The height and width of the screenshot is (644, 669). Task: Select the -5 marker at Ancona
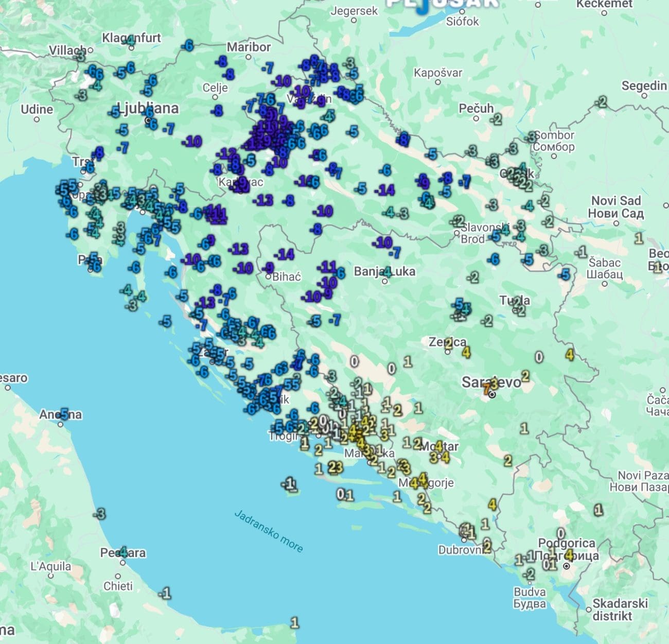click(x=63, y=414)
